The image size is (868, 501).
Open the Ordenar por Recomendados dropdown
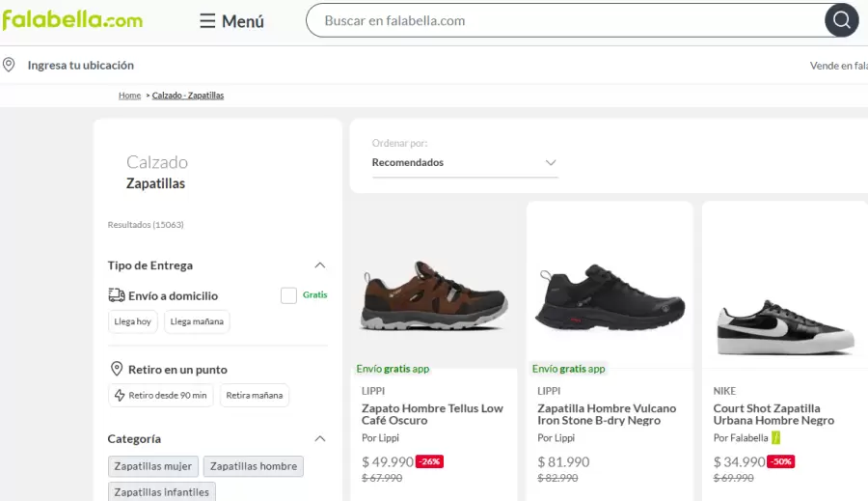point(465,162)
